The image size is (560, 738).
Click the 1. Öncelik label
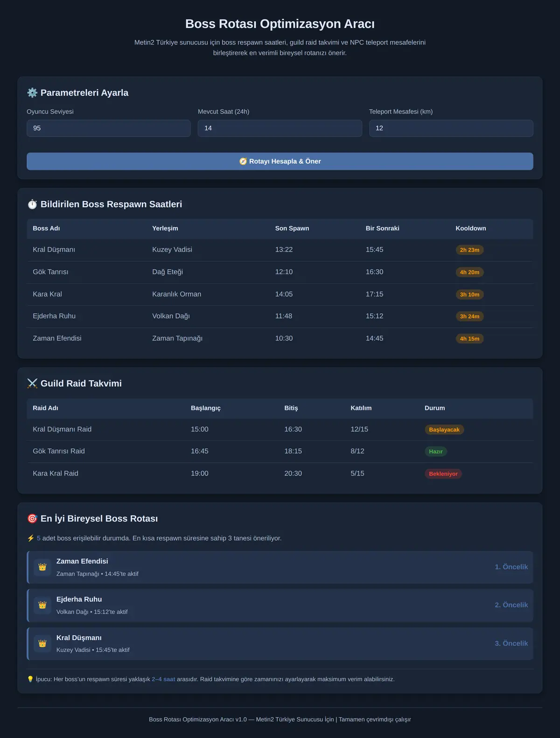511,567
